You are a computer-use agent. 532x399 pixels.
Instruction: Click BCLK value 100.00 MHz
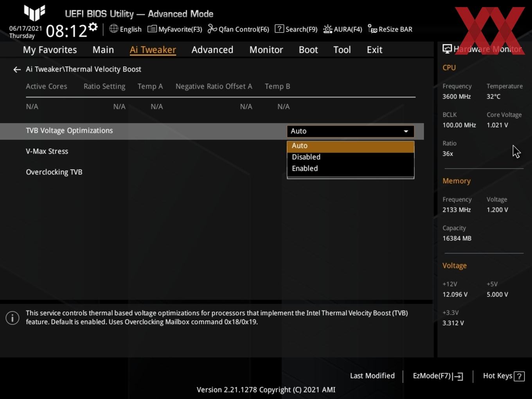459,125
